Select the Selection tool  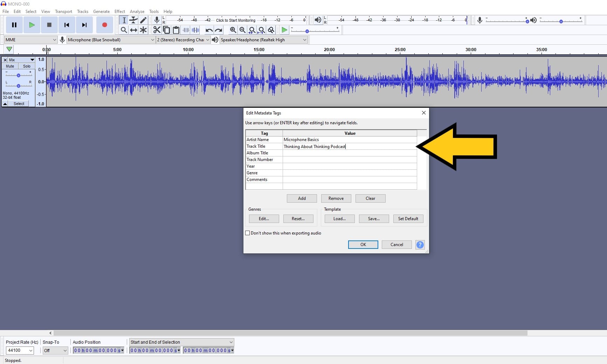click(x=124, y=20)
